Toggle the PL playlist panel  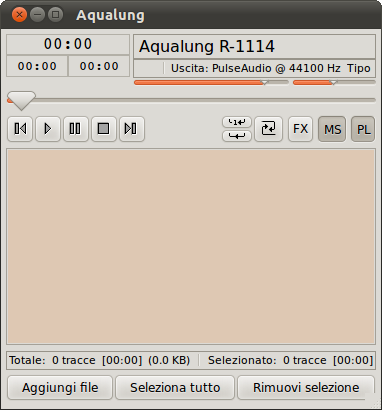pos(363,129)
